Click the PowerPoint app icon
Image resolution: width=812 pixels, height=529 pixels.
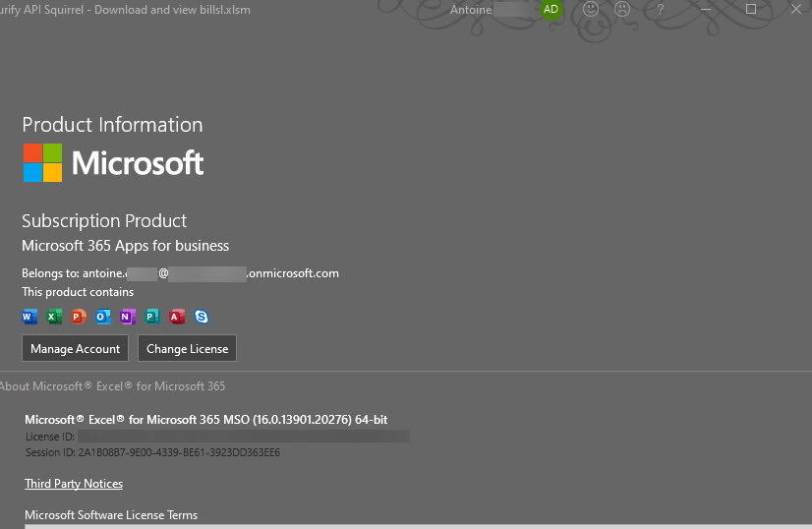tap(79, 317)
